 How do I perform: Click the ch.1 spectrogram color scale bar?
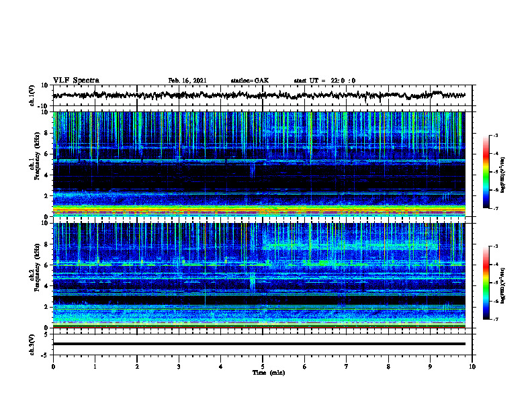pyautogui.click(x=486, y=171)
